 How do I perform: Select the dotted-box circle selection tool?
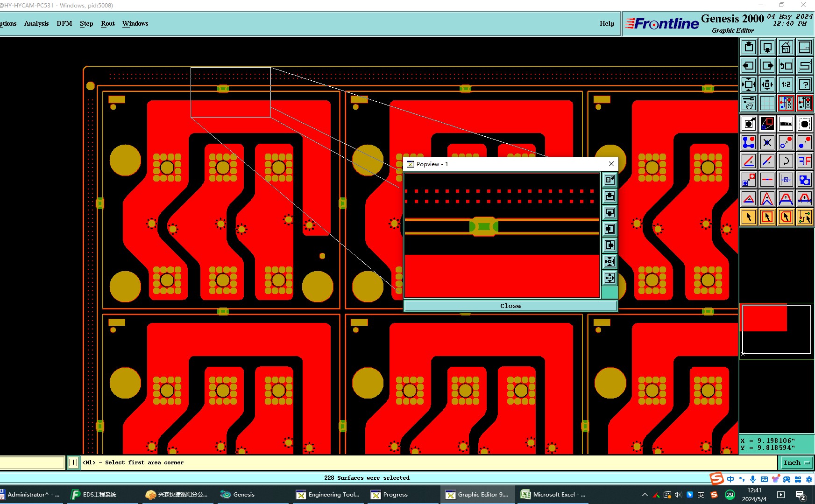[x=805, y=124]
